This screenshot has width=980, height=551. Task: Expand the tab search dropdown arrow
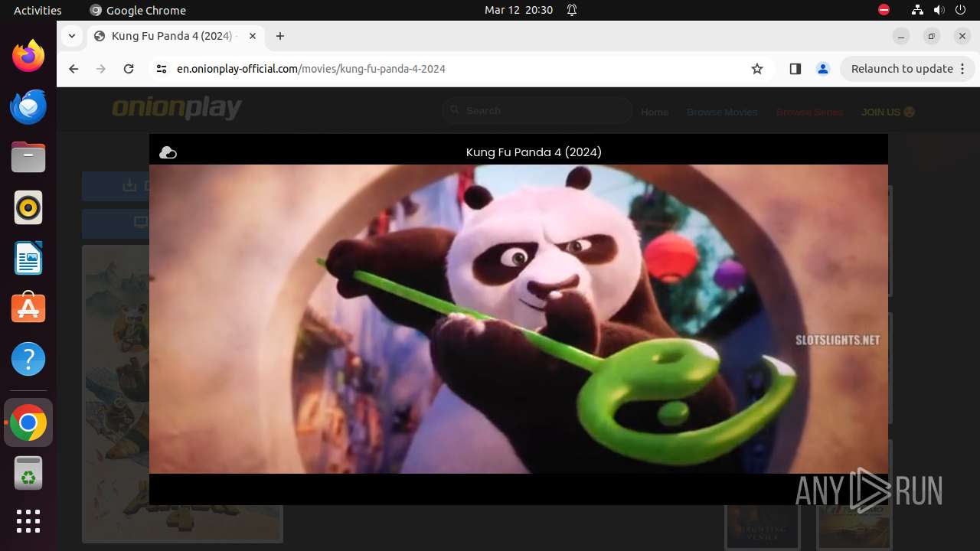tap(71, 36)
